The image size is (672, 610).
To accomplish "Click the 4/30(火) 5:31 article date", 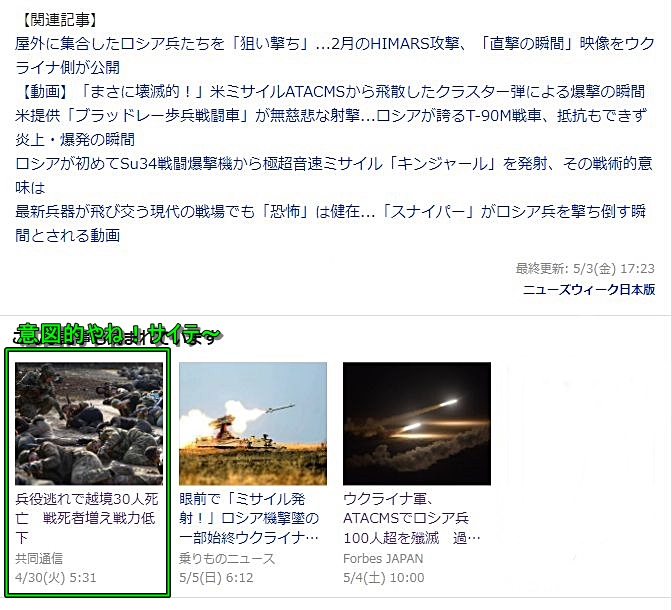I will 56,578.
